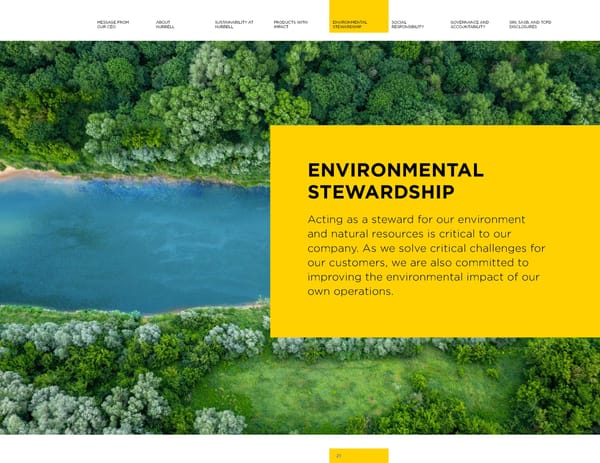
Task: Switch to the Social Responsibility section
Action: click(x=407, y=24)
